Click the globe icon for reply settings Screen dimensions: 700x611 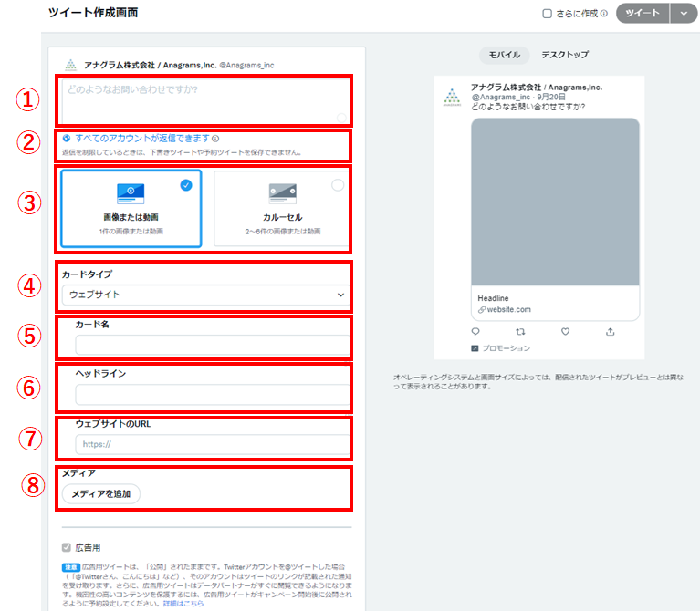click(67, 139)
